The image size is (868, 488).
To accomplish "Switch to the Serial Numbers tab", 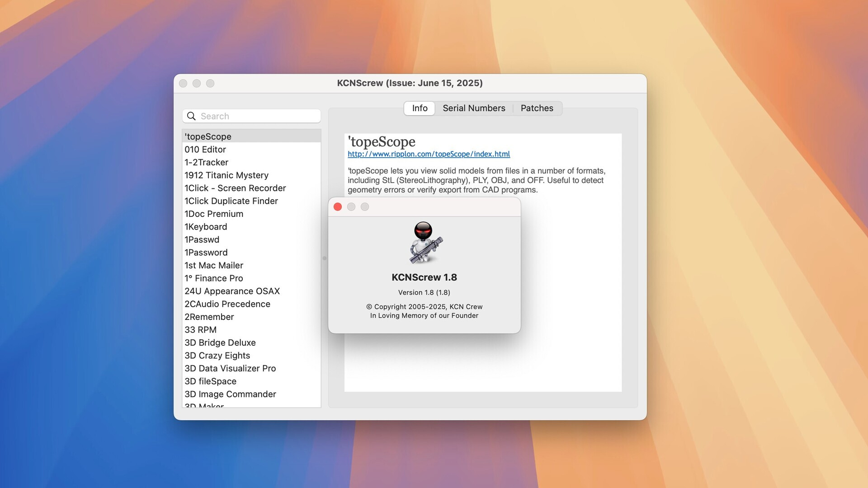I will (474, 108).
